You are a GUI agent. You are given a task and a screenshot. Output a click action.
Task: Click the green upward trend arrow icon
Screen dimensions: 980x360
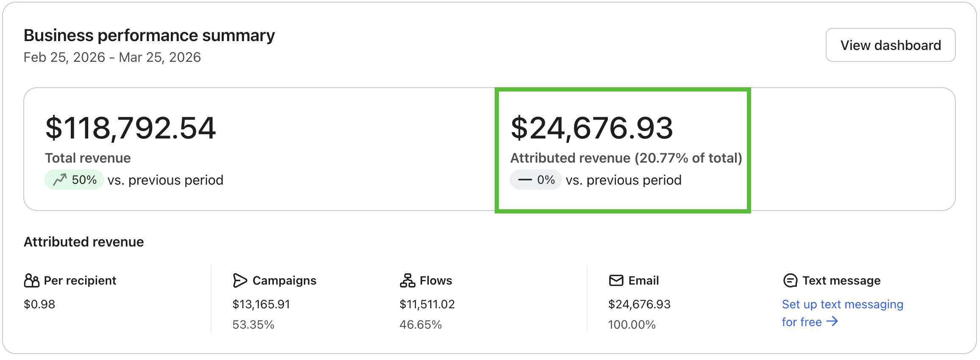[60, 180]
